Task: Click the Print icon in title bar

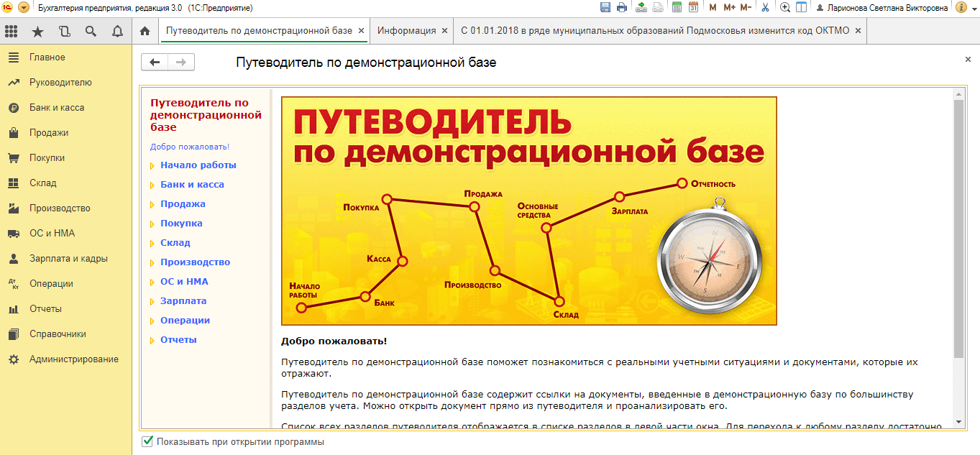Action: tap(621, 7)
